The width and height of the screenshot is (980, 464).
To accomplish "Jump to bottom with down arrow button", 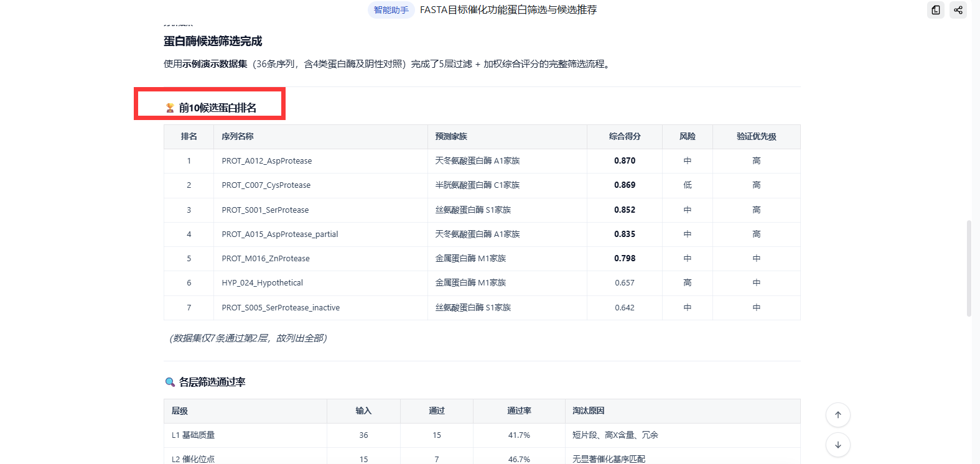I will pos(838,445).
